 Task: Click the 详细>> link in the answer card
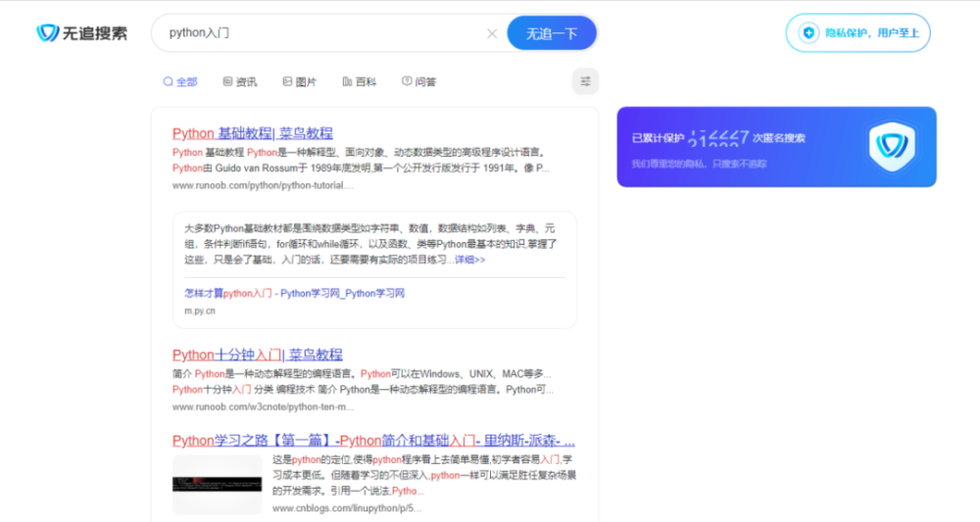[470, 260]
